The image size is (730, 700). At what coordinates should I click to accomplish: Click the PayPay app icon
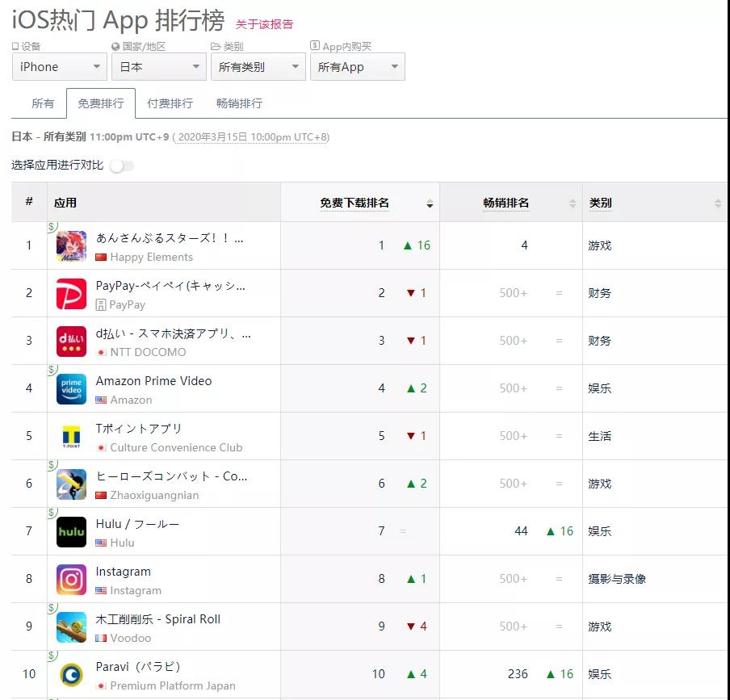click(x=71, y=293)
